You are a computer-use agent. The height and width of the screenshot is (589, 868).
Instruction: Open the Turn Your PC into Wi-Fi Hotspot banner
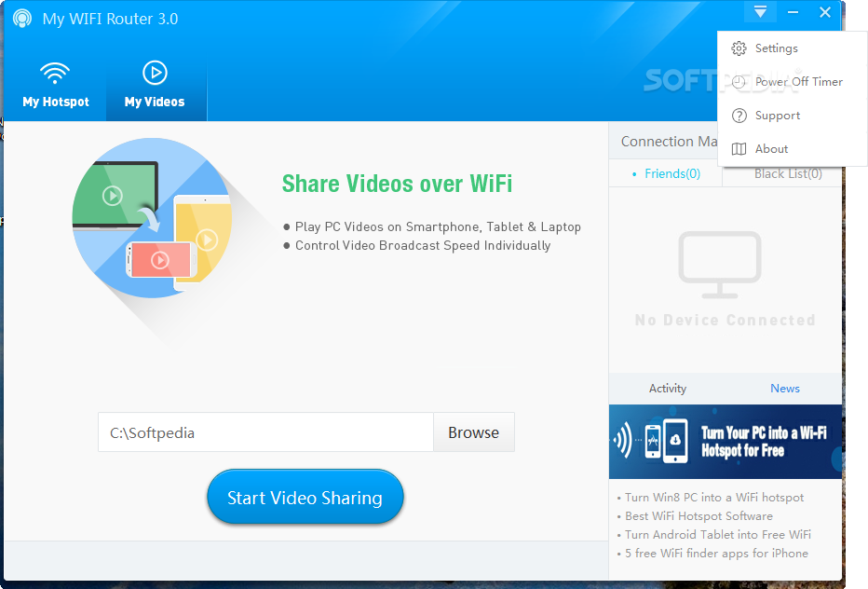click(726, 442)
